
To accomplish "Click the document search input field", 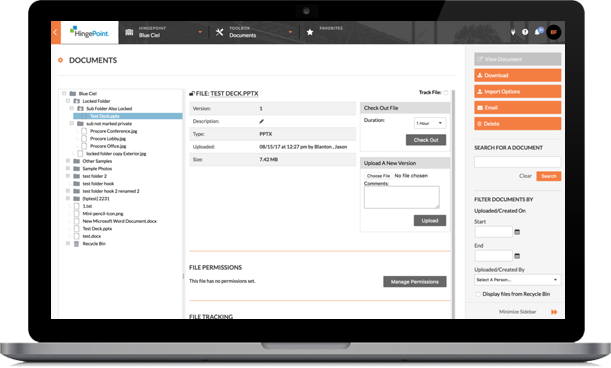I will click(517, 162).
